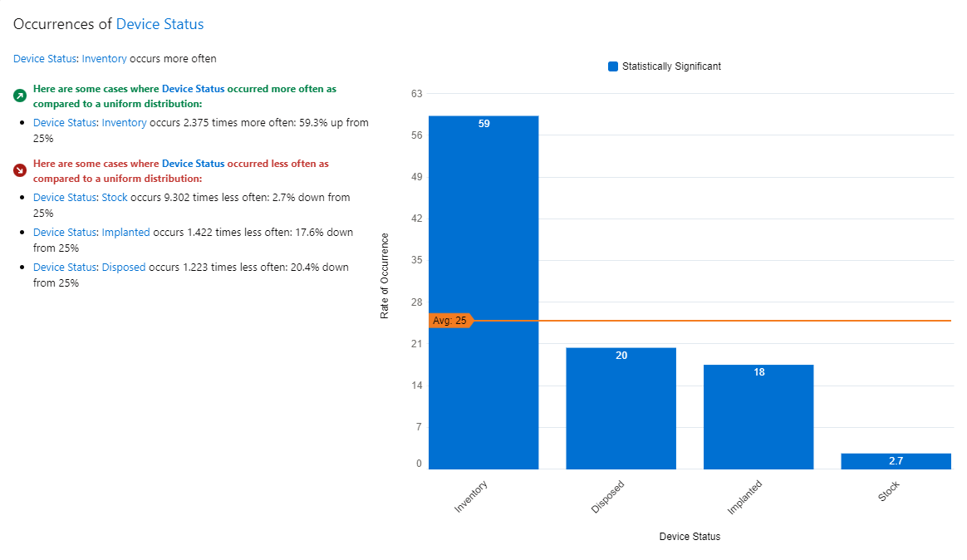
Task: Click the Stock x-axis label
Action: click(888, 492)
